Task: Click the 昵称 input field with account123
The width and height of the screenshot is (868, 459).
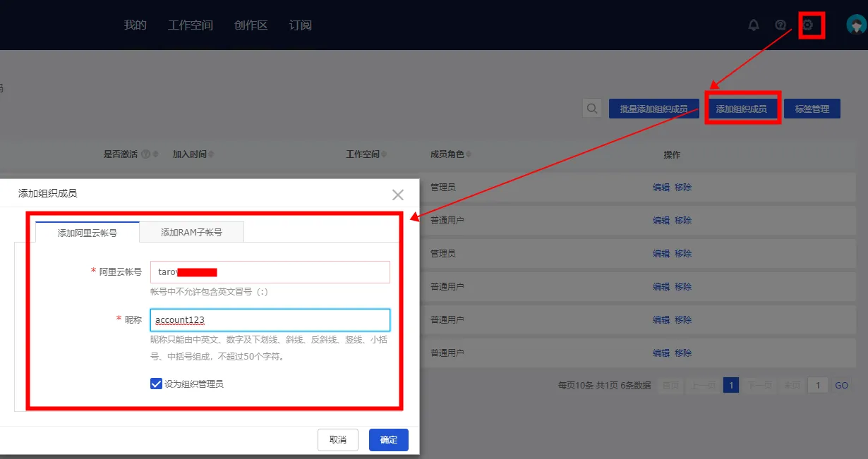Action: pyautogui.click(x=270, y=320)
